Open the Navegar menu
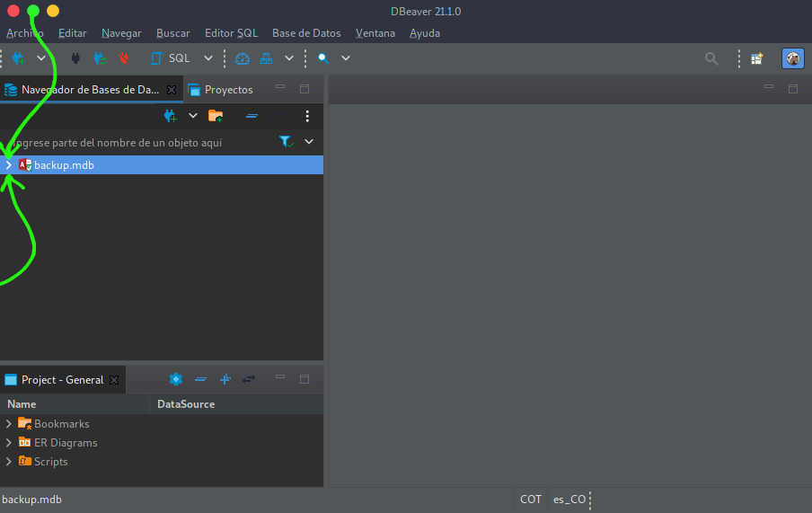Viewport: 812px width, 513px height. click(x=121, y=33)
